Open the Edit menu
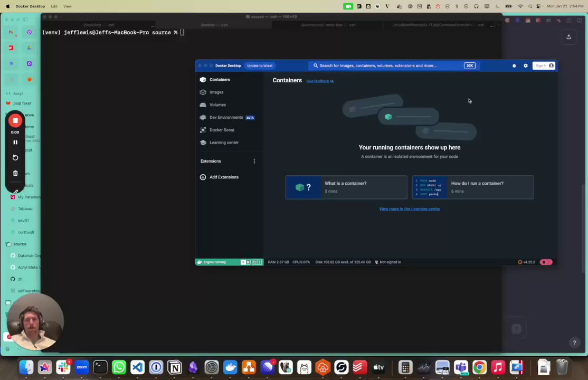This screenshot has height=380, width=588. (54, 6)
